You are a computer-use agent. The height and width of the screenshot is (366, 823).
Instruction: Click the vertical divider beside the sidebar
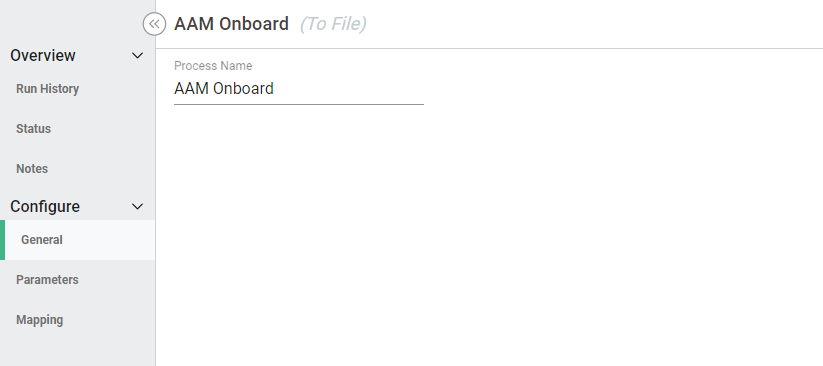(x=155, y=200)
